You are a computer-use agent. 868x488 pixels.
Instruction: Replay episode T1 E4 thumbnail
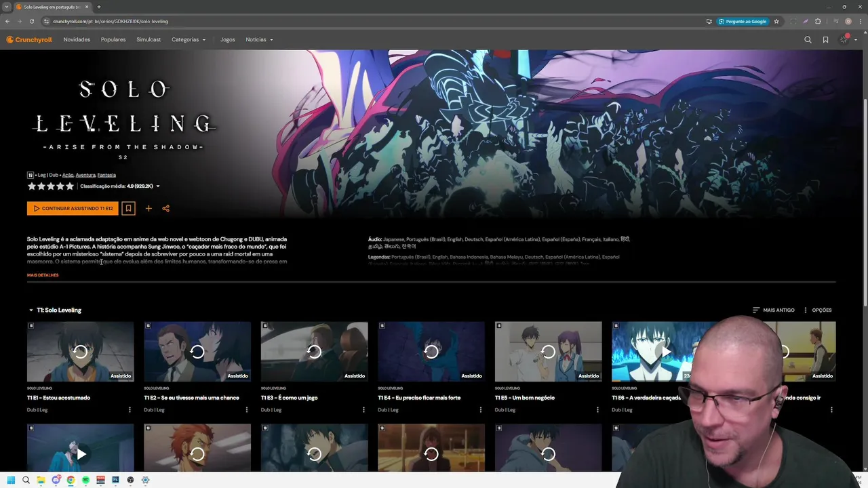coord(431,352)
